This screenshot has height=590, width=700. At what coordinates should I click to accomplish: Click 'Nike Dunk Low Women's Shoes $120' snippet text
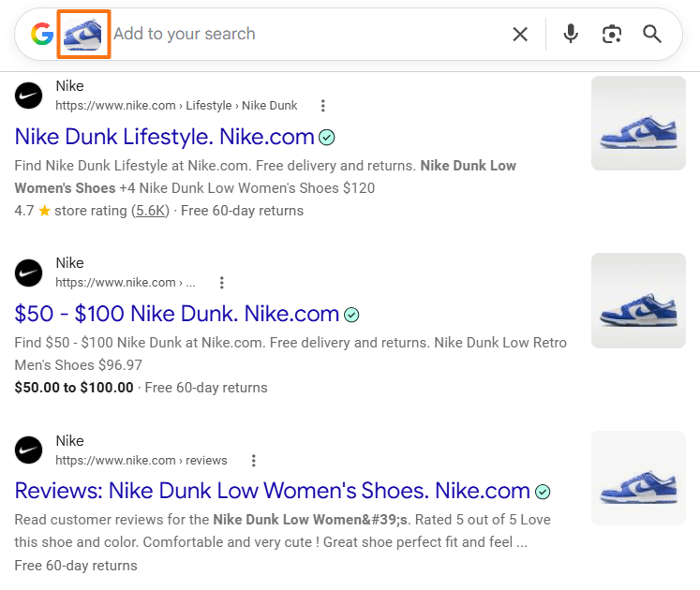pyautogui.click(x=257, y=188)
